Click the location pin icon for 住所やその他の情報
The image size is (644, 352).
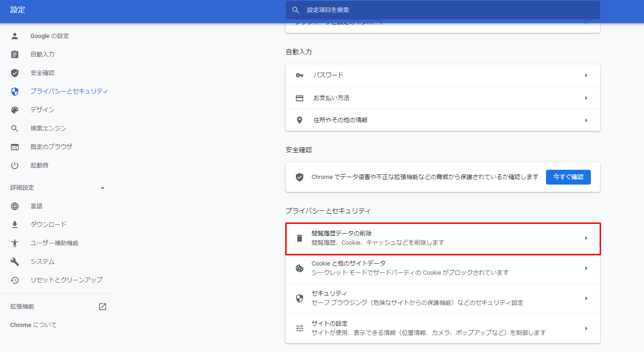300,120
